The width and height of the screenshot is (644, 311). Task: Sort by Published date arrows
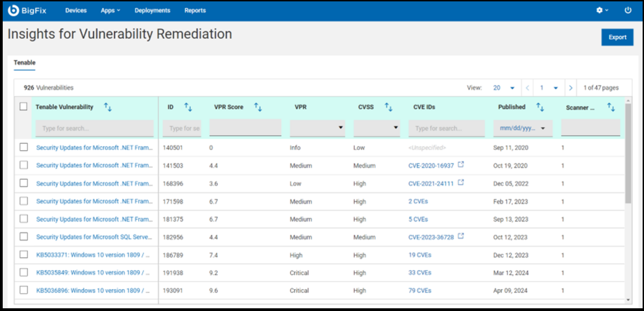(540, 107)
